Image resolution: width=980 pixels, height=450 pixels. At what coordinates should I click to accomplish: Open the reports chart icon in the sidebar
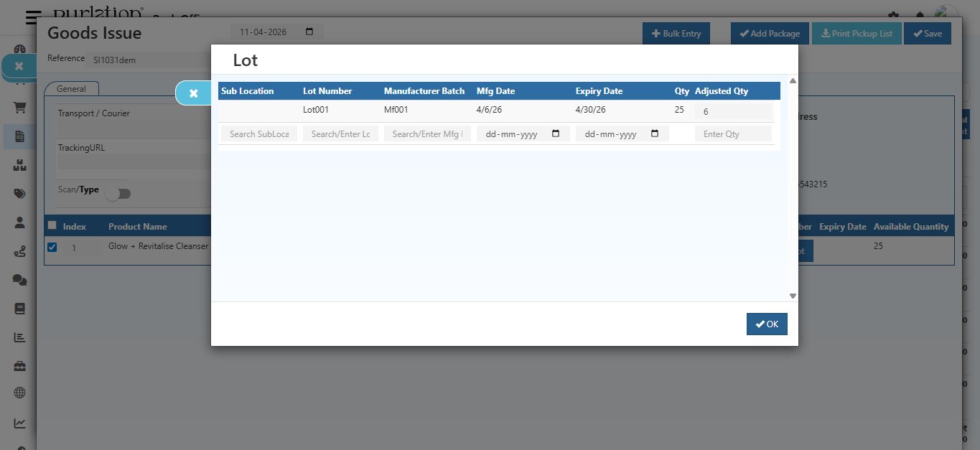18,337
